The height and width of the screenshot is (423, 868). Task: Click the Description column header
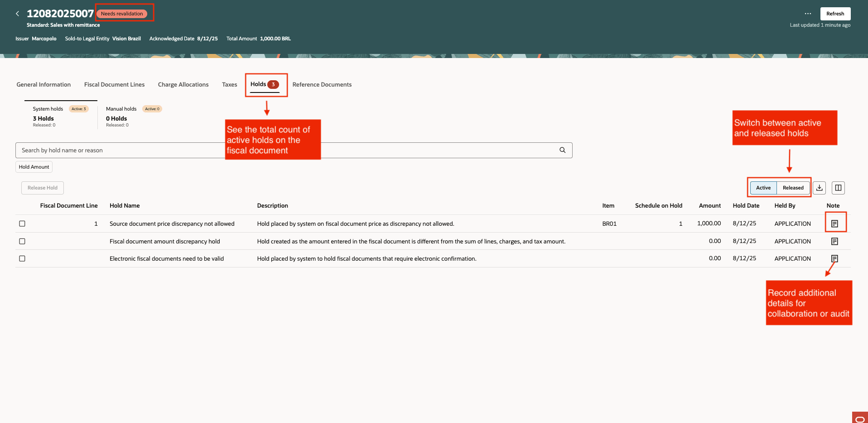[272, 205]
